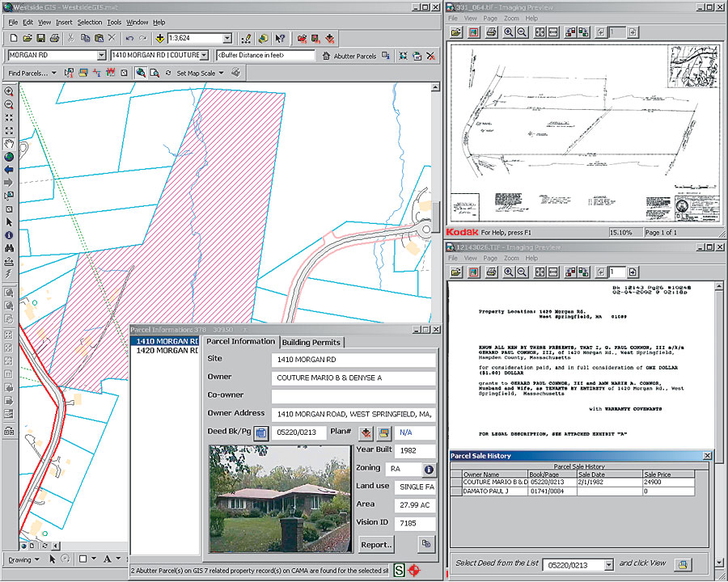
Task: Click the Abutter Parcels button
Action: [349, 56]
